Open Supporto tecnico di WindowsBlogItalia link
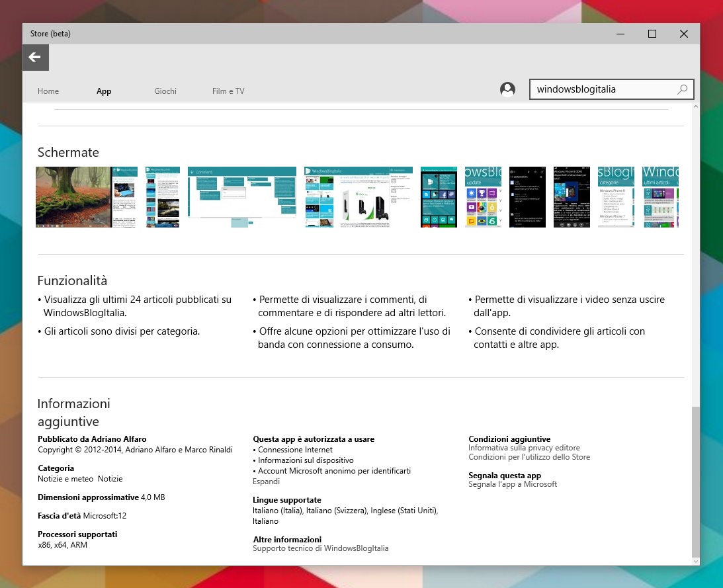The width and height of the screenshot is (723, 588). 320,548
